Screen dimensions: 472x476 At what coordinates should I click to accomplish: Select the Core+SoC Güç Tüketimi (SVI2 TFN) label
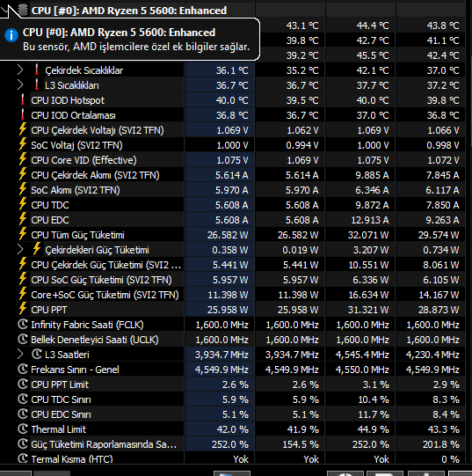pos(105,295)
